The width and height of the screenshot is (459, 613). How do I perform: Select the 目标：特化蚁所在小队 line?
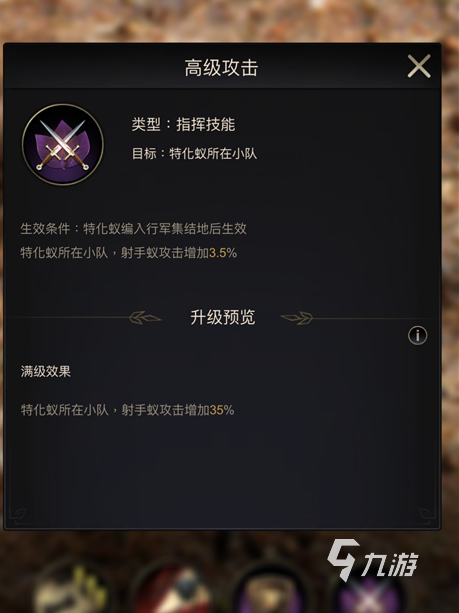coord(194,153)
